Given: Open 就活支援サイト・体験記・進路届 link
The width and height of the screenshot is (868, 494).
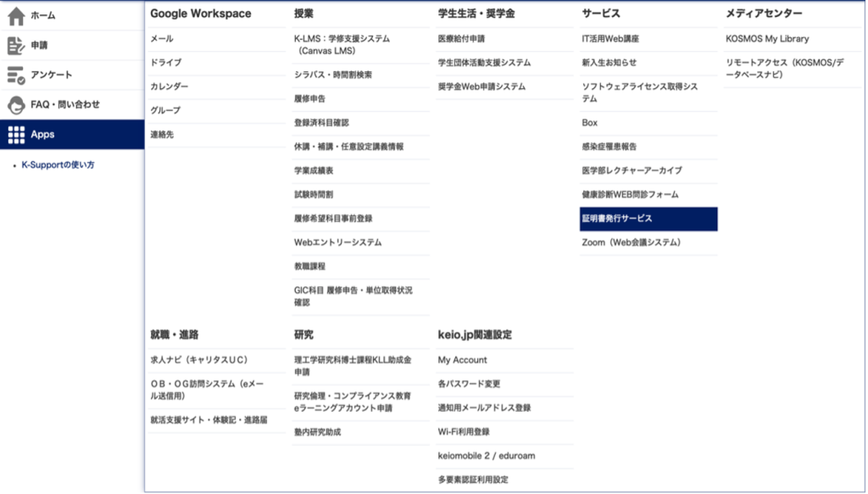Looking at the screenshot, I should tap(209, 420).
